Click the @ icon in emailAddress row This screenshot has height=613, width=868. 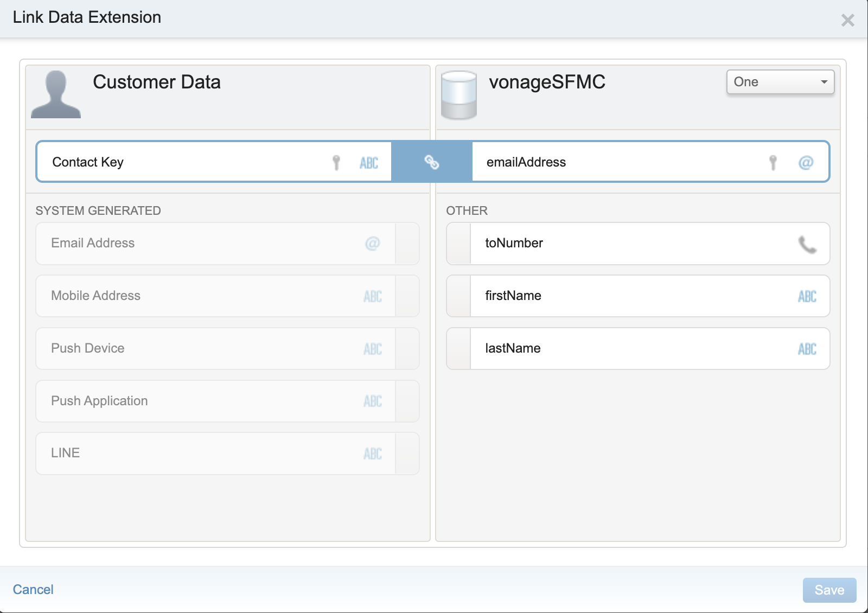(806, 162)
